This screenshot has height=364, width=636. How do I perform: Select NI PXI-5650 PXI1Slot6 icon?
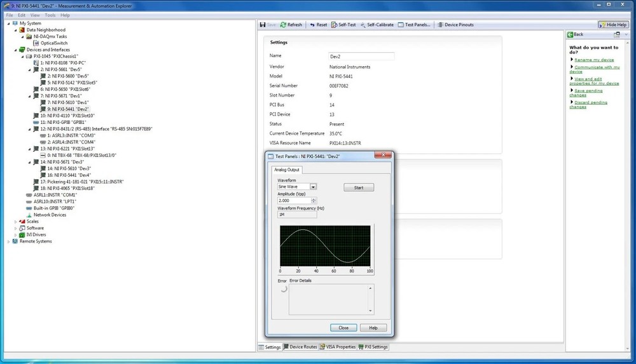coord(36,89)
